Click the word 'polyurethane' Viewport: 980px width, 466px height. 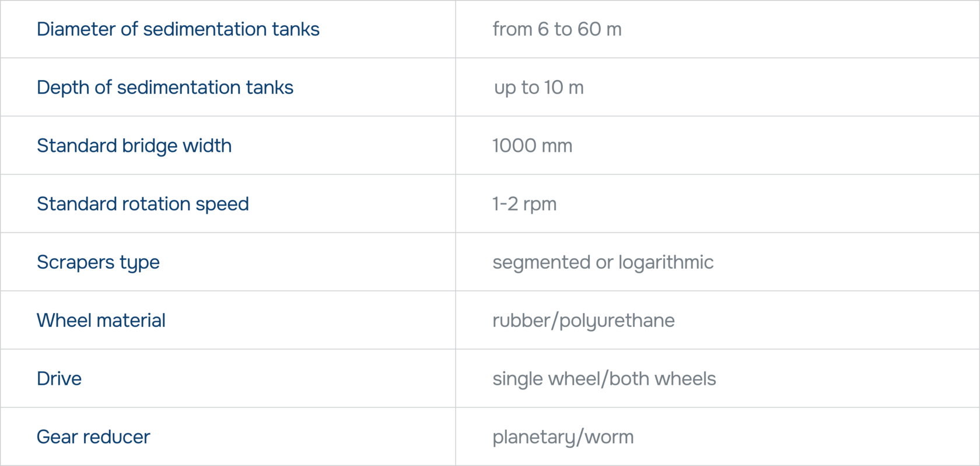coord(617,320)
